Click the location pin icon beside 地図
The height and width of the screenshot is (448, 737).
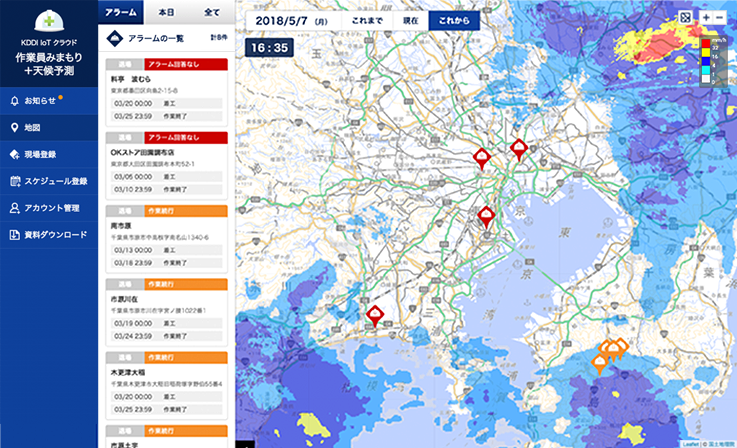[x=15, y=127]
